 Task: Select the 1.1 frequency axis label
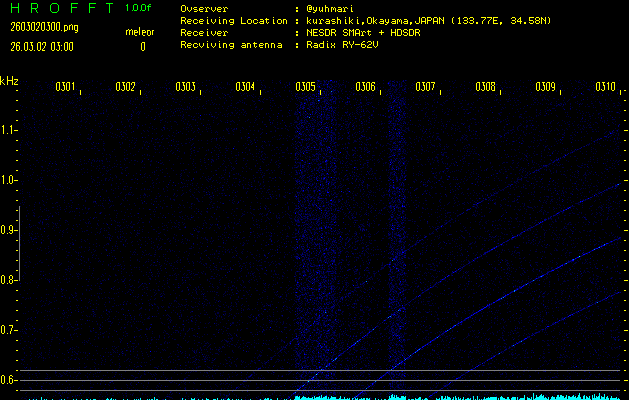(9, 130)
